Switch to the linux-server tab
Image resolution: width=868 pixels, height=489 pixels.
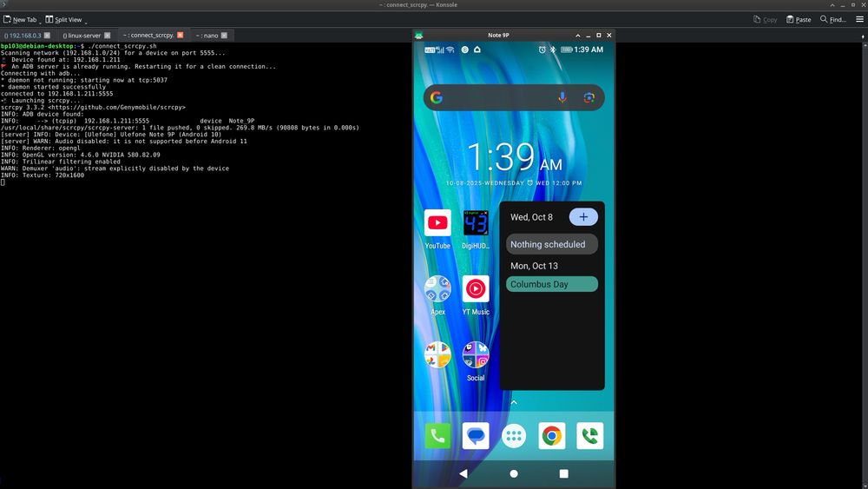pyautogui.click(x=86, y=36)
